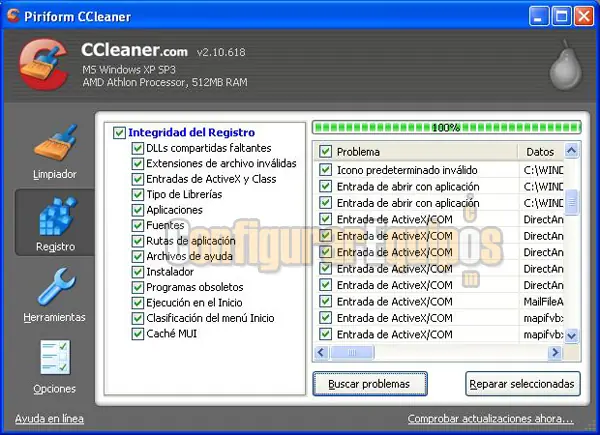Image resolution: width=600 pixels, height=435 pixels.
Task: Switch to Limpiador section label
Action: click(55, 174)
